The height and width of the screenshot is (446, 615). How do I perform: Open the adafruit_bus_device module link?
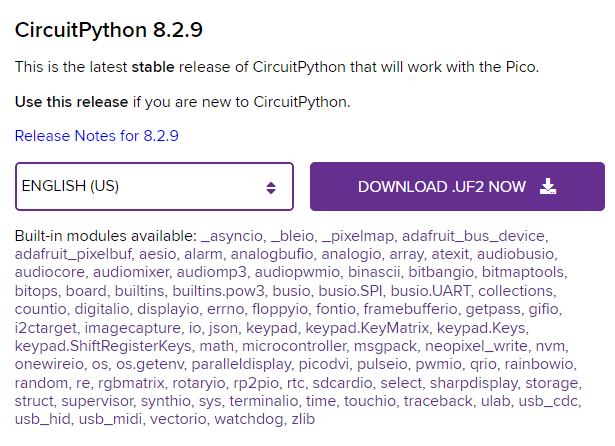[x=473, y=236]
